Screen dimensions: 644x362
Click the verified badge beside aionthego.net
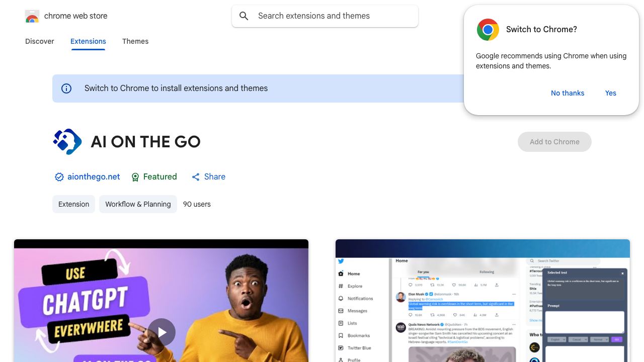pyautogui.click(x=59, y=177)
